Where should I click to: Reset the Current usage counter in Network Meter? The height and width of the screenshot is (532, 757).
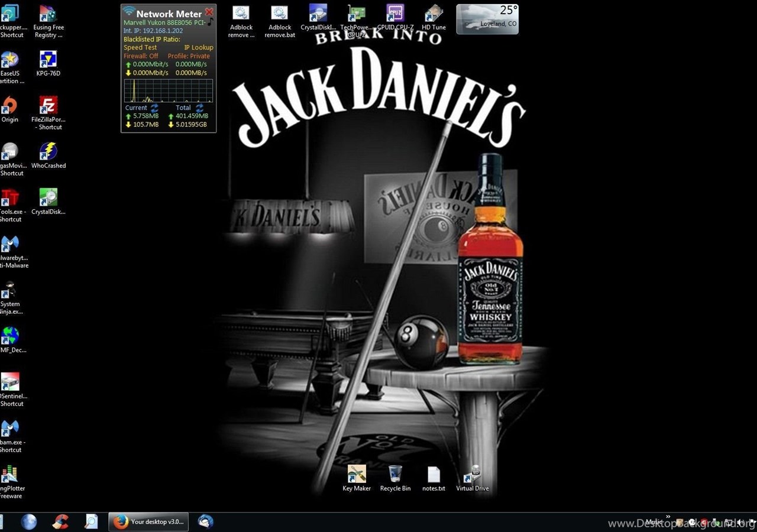(x=154, y=108)
